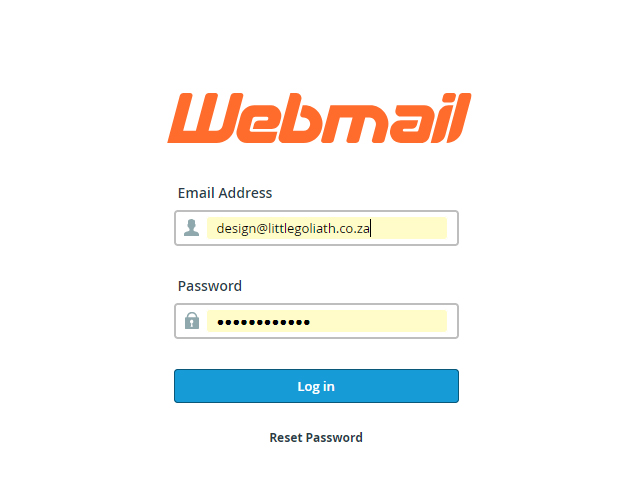This screenshot has width=621, height=503.
Task: Click empty area after the email text
Action: tap(408, 228)
